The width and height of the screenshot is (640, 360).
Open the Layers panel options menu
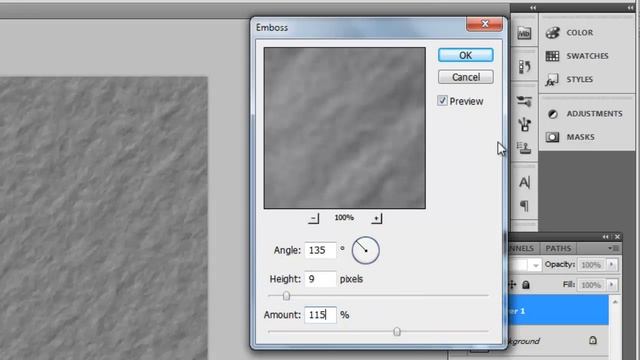613,248
